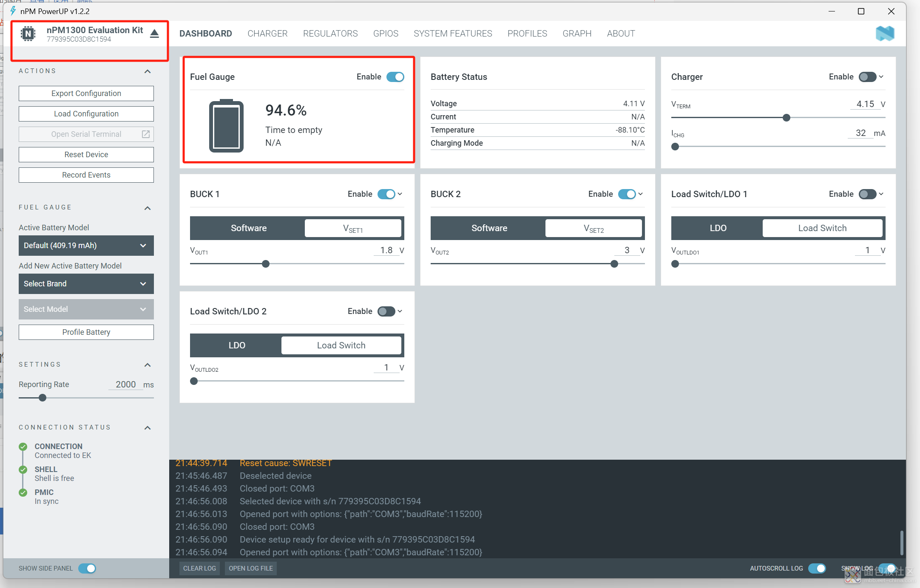Viewport: 920px width, 588px height.
Task: Open the Charger tab
Action: point(267,34)
